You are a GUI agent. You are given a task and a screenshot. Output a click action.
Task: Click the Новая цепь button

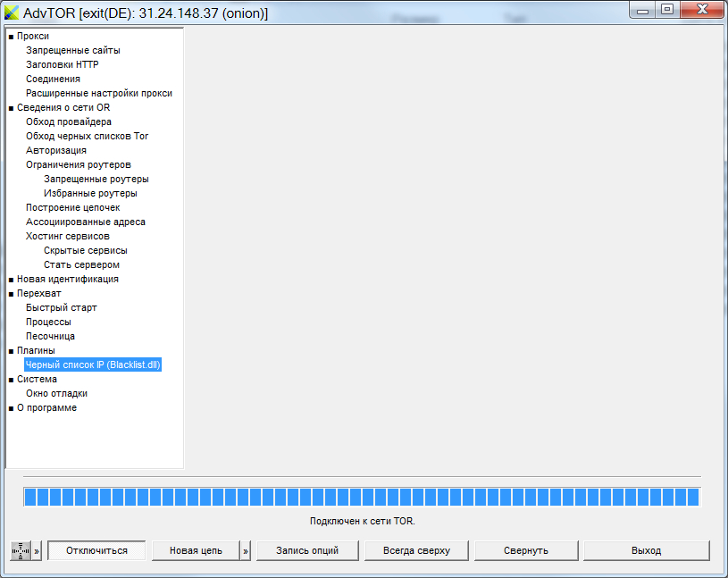point(196,550)
